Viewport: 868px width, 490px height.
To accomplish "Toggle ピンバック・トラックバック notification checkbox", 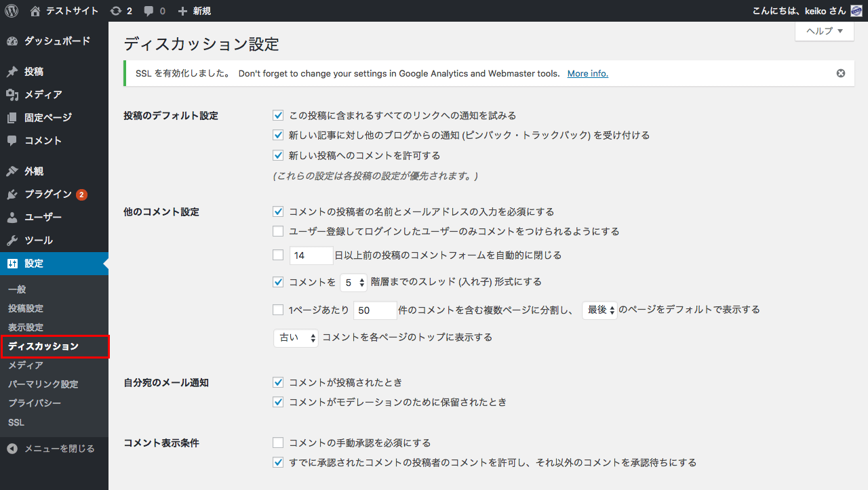I will pyautogui.click(x=278, y=136).
